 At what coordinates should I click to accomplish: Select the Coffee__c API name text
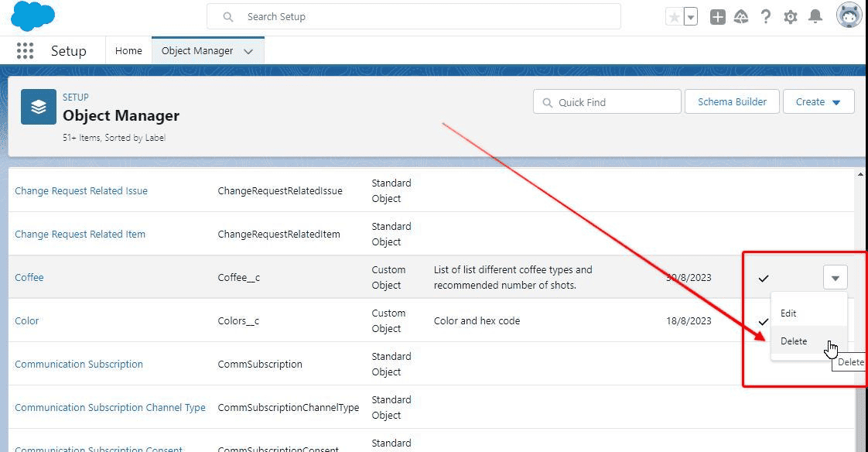click(x=238, y=278)
